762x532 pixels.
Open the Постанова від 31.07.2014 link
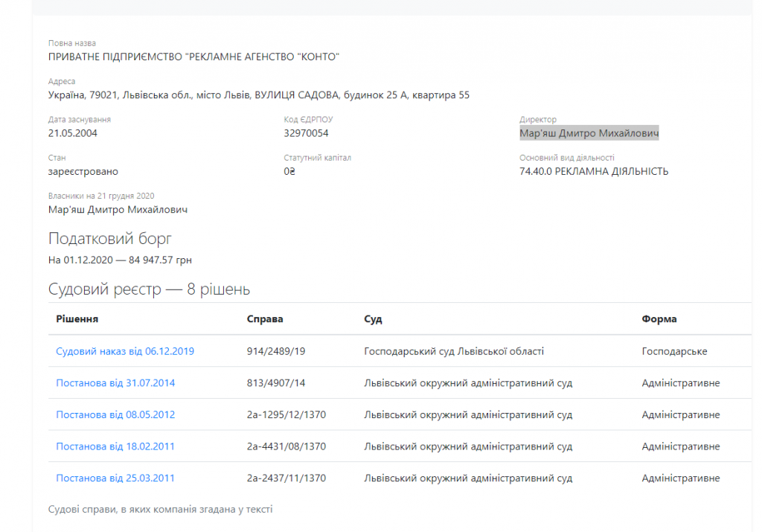[115, 383]
